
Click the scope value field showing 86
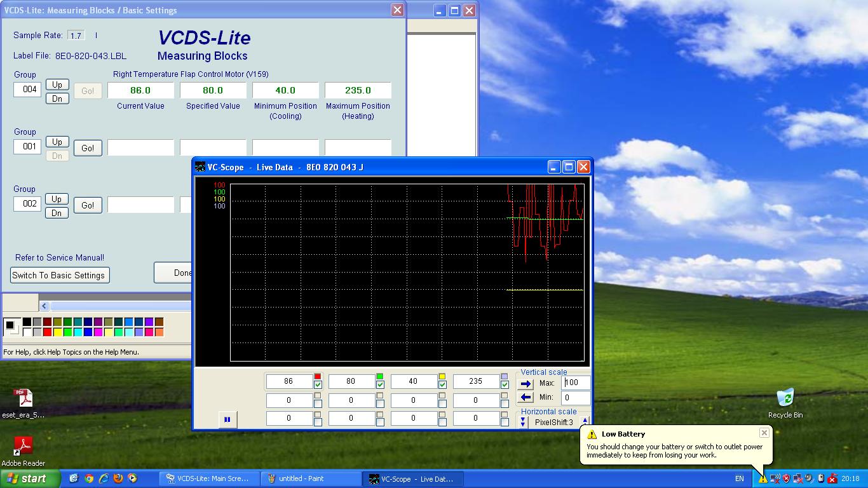coord(289,381)
